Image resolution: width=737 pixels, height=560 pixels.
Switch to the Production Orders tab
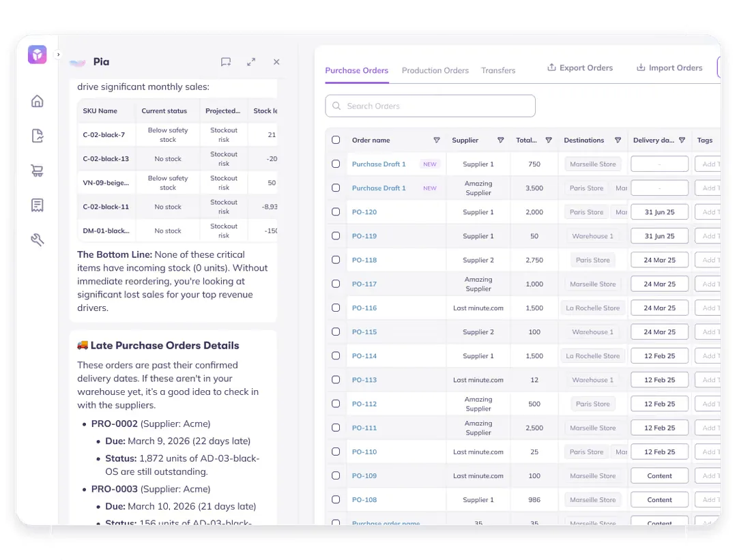(x=435, y=70)
